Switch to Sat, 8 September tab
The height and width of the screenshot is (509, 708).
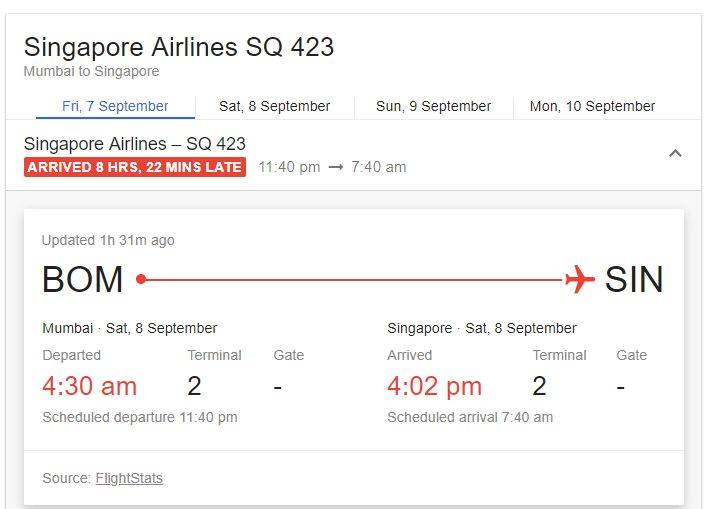pyautogui.click(x=275, y=106)
